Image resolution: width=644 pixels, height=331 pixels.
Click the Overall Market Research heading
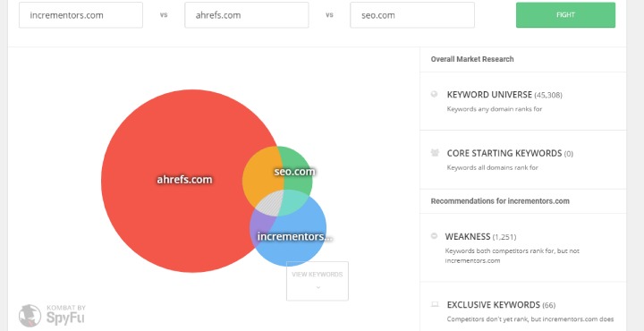pyautogui.click(x=472, y=59)
